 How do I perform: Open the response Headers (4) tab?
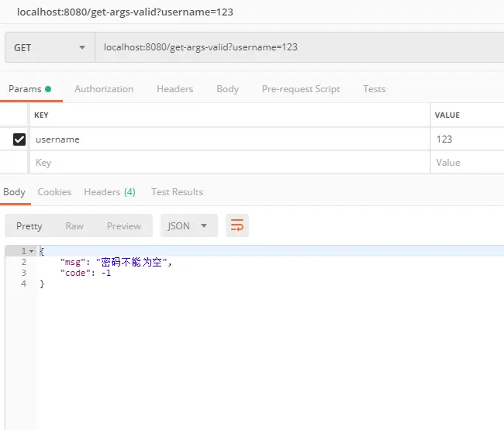coord(109,192)
